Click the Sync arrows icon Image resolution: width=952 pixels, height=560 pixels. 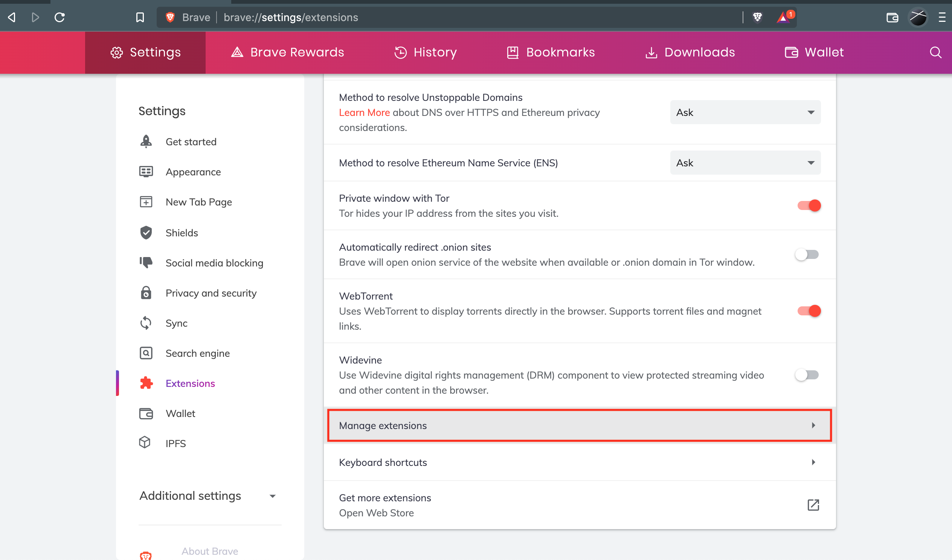146,323
